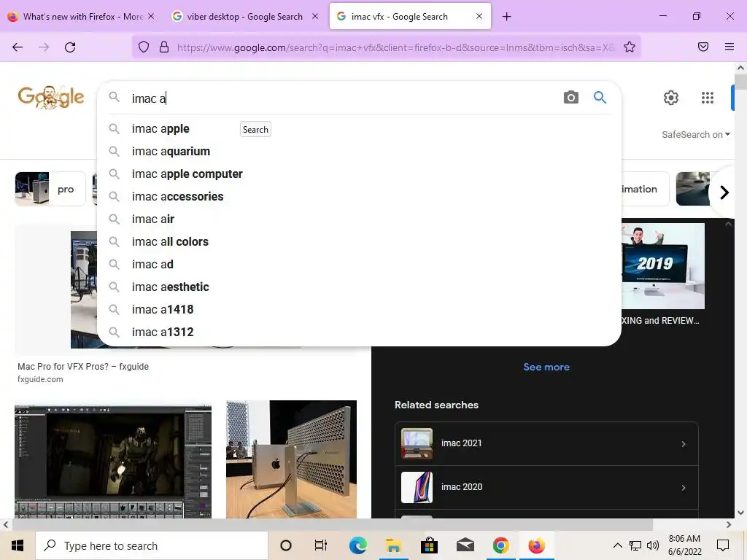Click the Firefox taskbar icon

tap(536, 545)
